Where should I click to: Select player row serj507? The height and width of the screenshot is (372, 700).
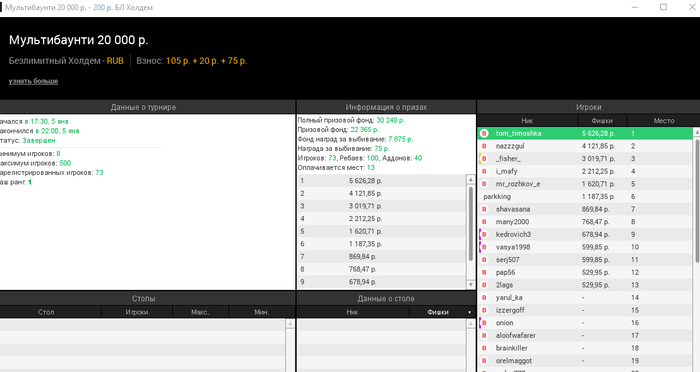(585, 259)
